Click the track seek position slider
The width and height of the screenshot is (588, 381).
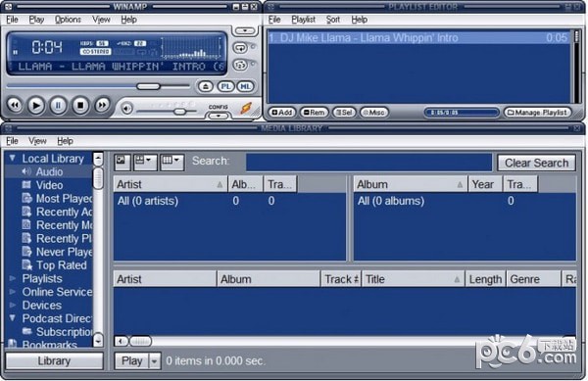pyautogui.click(x=149, y=86)
